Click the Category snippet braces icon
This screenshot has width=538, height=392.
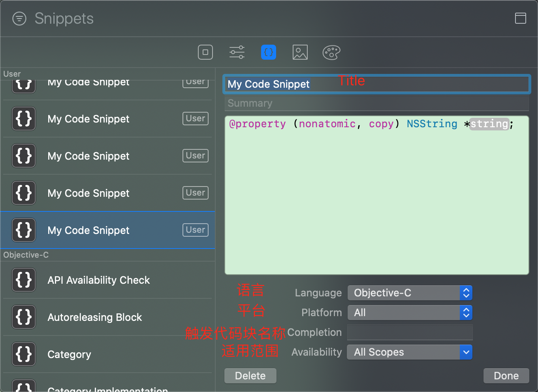[x=24, y=354]
